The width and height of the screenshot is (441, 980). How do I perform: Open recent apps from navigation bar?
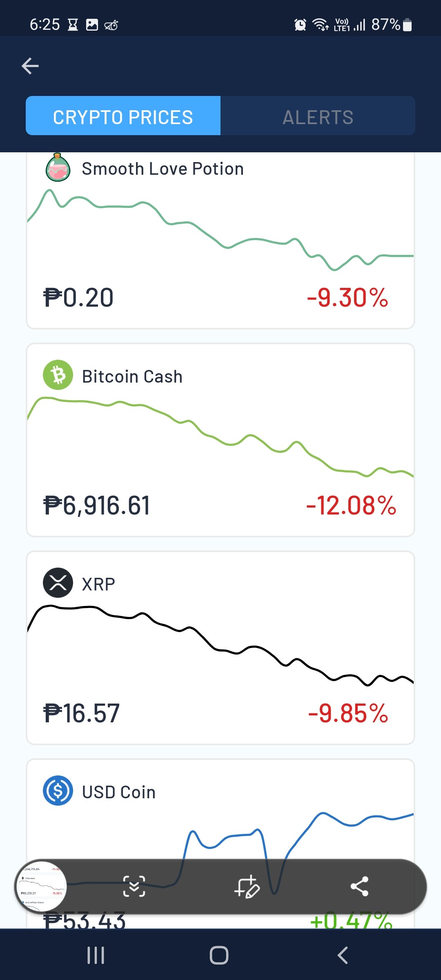pos(96,955)
